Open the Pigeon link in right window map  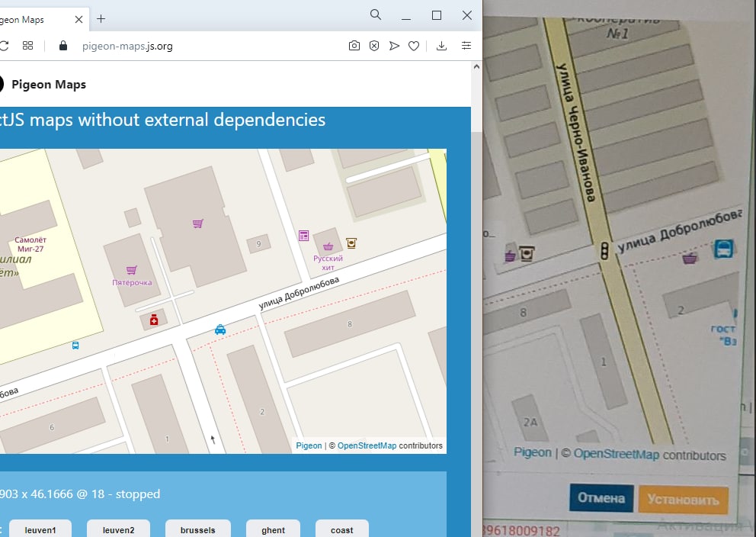click(532, 452)
